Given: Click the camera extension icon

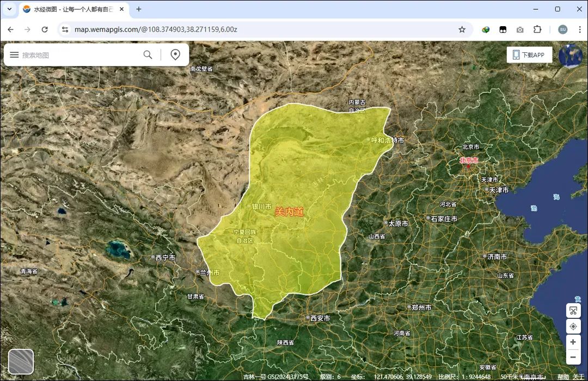Looking at the screenshot, I should click(x=520, y=29).
